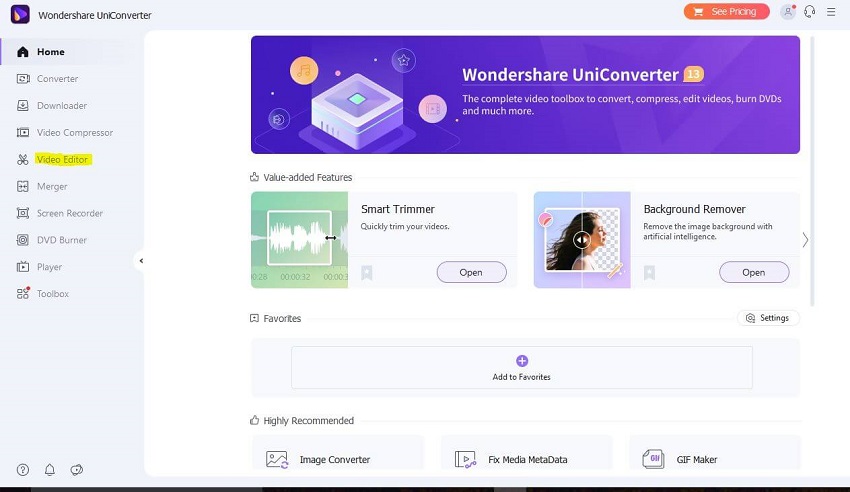This screenshot has height=492, width=850.
Task: Click the Converter icon in sidebar
Action: [x=23, y=79]
